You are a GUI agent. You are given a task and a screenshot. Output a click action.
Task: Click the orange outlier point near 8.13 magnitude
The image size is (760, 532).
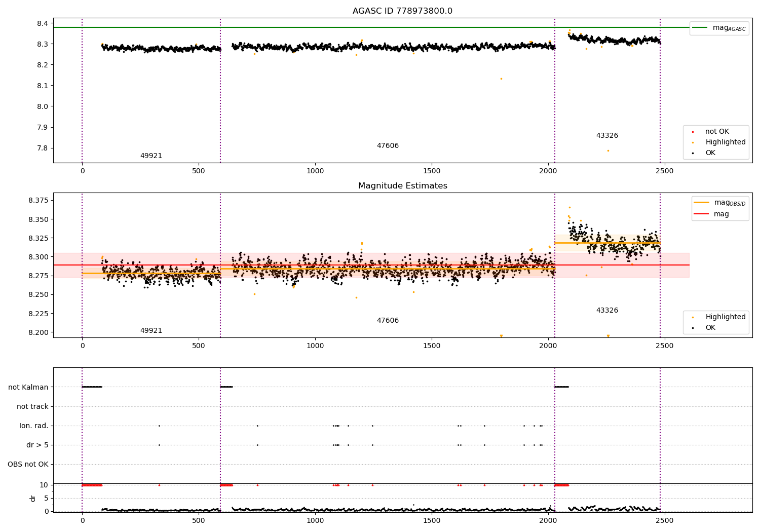(x=501, y=79)
